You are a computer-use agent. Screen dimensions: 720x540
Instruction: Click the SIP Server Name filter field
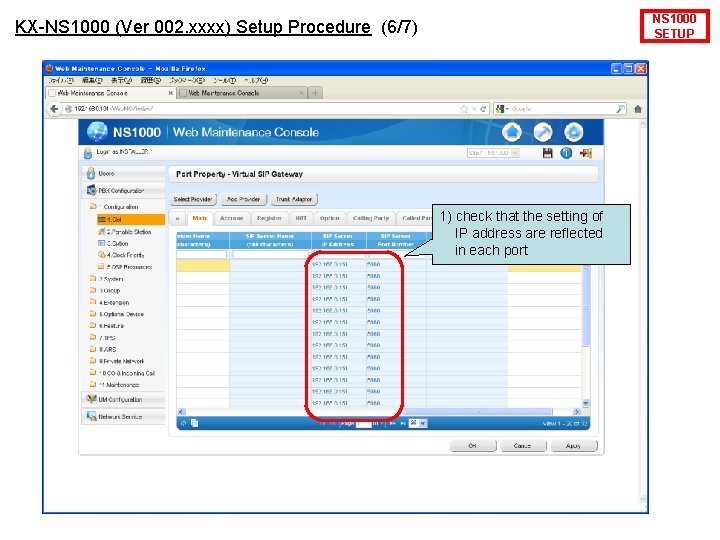click(270, 254)
